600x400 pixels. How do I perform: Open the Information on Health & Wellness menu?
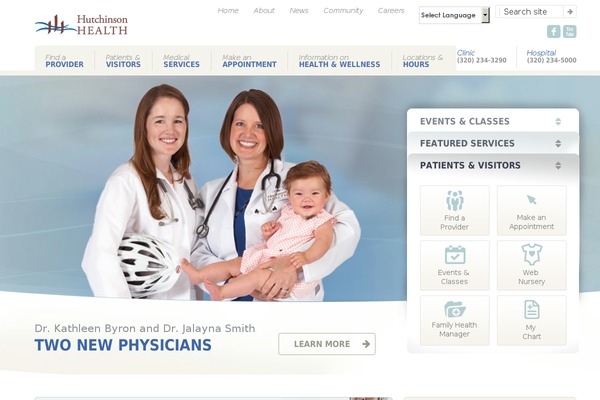[x=339, y=60]
